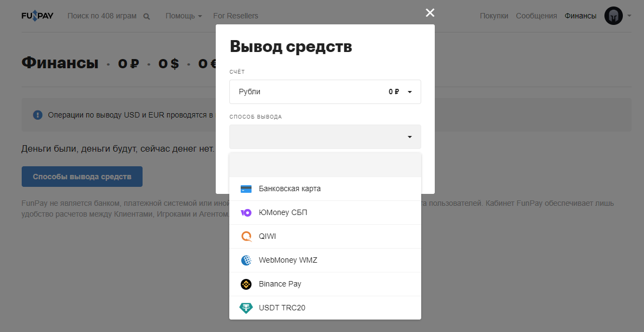Select the QIWI withdrawal method icon
This screenshot has height=332, width=644.
pos(247,236)
